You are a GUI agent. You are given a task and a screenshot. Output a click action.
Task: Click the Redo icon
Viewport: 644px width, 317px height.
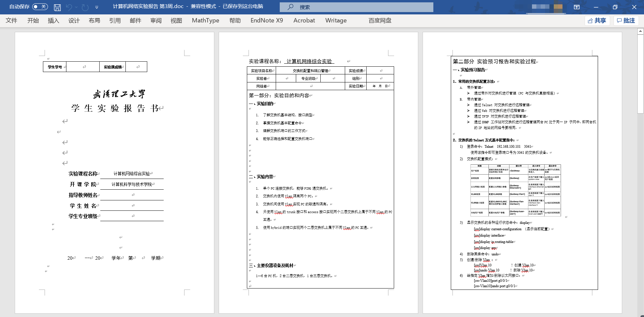point(85,7)
